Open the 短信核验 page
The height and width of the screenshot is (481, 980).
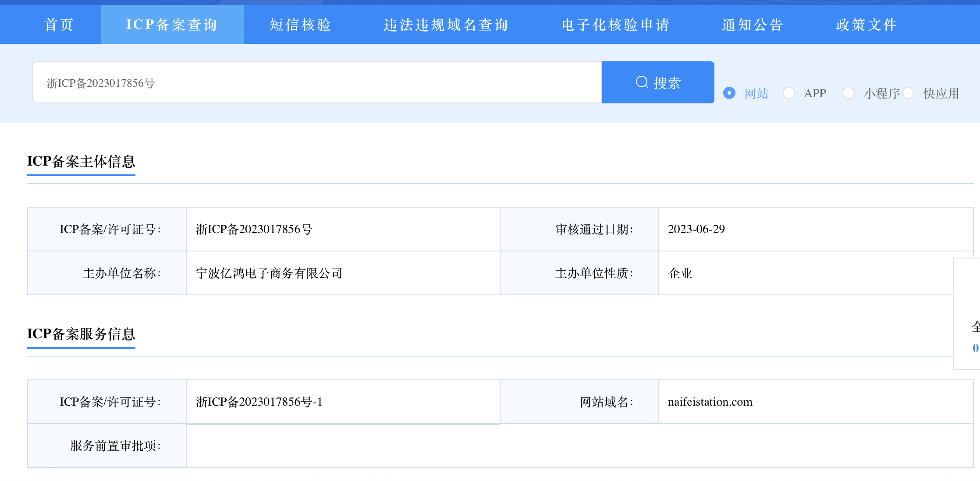pyautogui.click(x=300, y=25)
